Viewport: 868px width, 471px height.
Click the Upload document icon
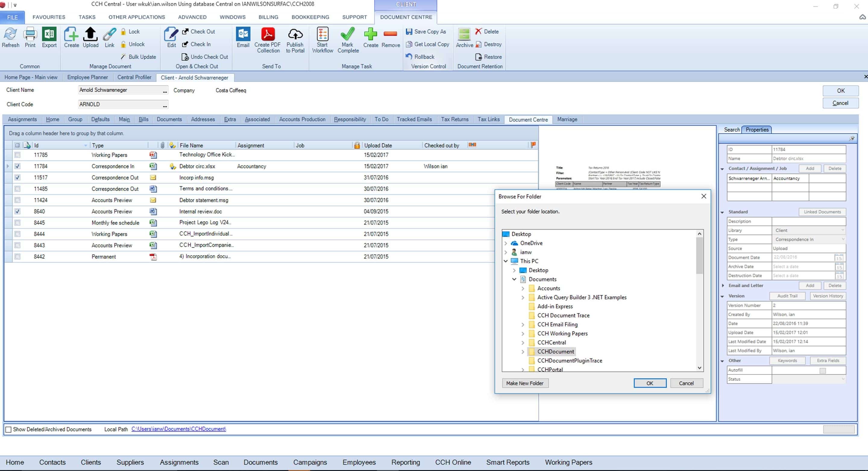(x=90, y=34)
